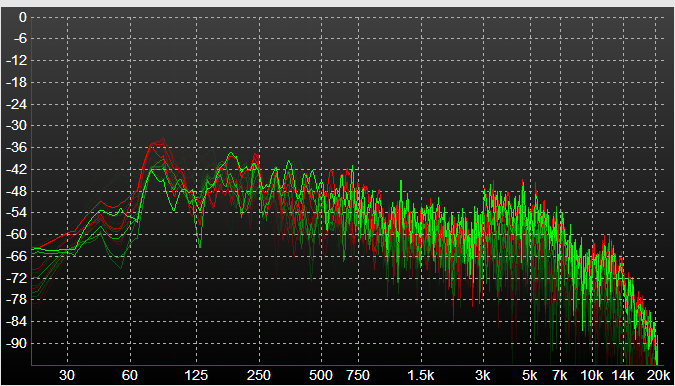This screenshot has height=386, width=675.
Task: Click the -6 dB axis label
Action: [x=19, y=39]
